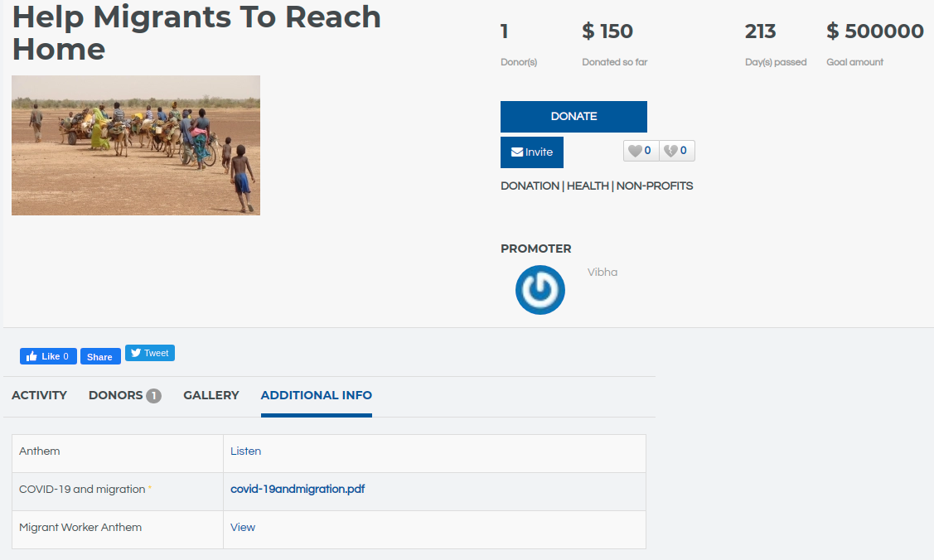Click the broken heart dislike icon
Screen dimensions: 934x560
[x=671, y=151]
